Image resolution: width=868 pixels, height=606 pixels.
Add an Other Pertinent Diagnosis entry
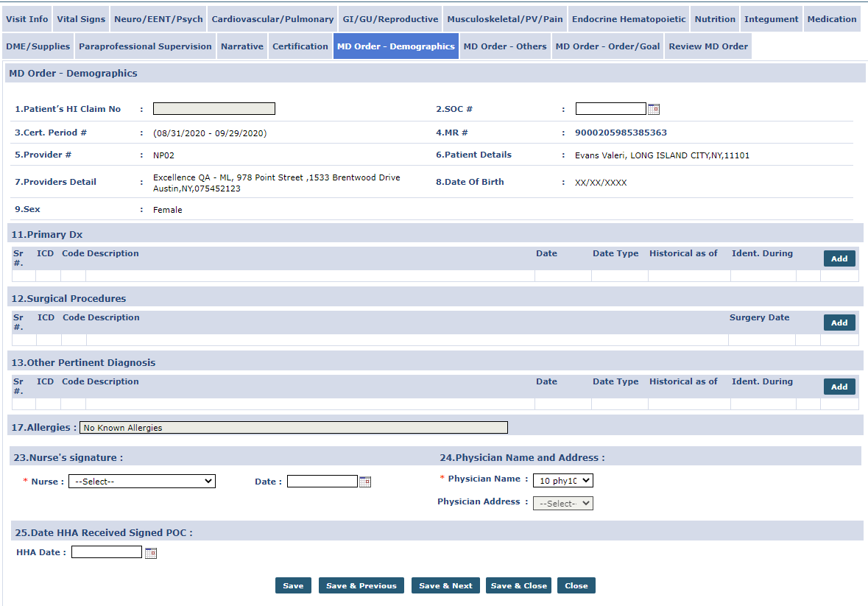[839, 387]
